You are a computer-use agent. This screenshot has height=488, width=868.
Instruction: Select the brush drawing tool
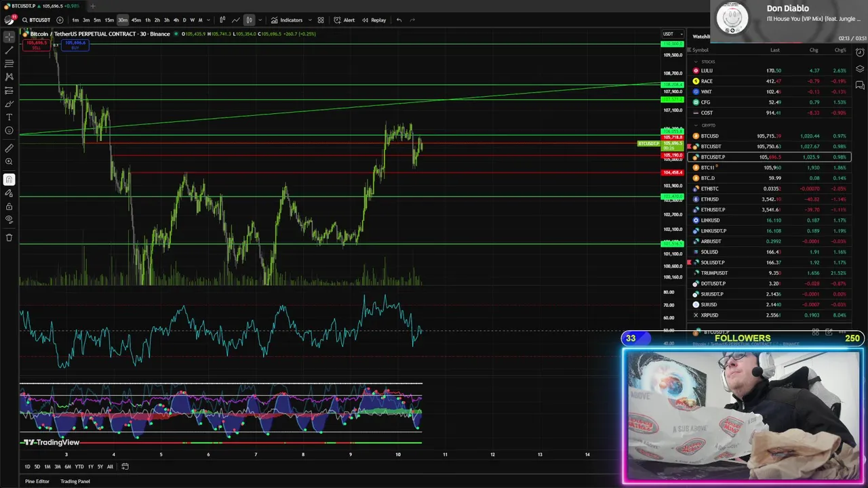click(x=9, y=104)
